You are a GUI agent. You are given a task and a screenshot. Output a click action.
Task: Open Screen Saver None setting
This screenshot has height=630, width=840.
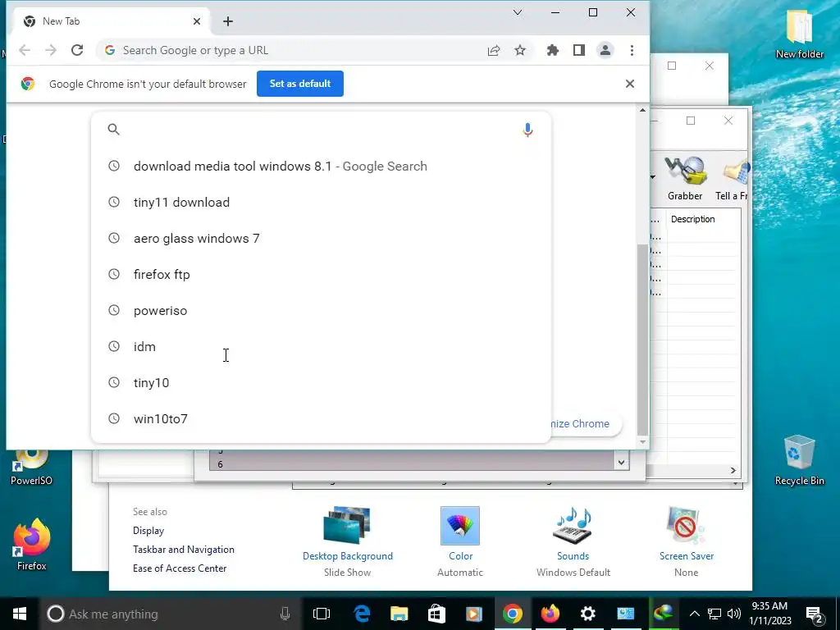pyautogui.click(x=687, y=541)
